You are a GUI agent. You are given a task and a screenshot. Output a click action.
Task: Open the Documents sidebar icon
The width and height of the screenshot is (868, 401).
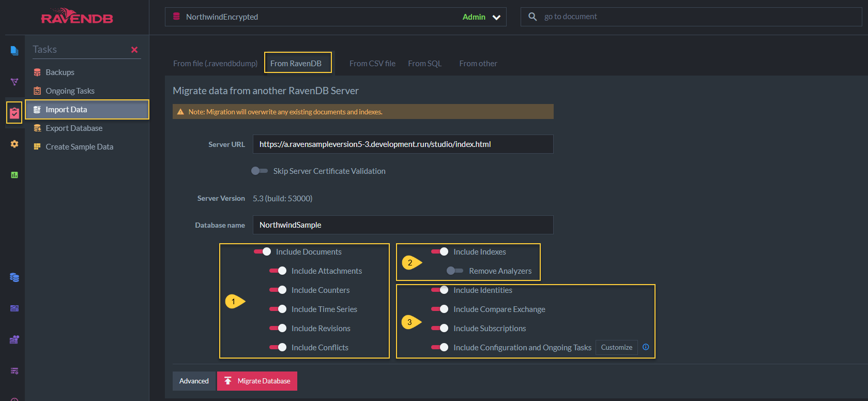pos(14,51)
